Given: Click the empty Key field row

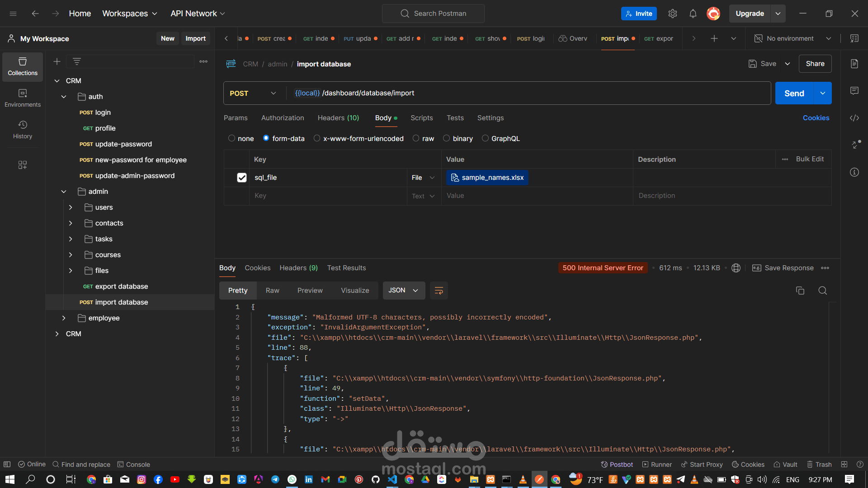Looking at the screenshot, I should tap(328, 196).
